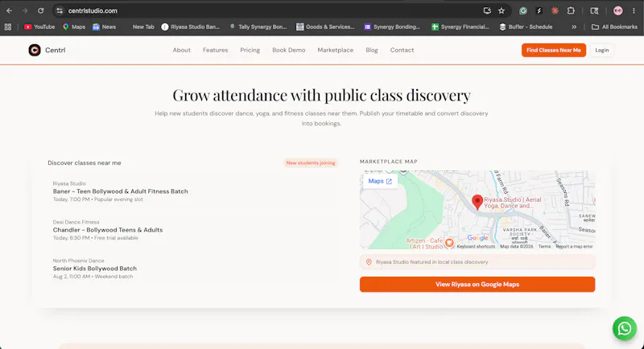Click View Riyasa on Google Maps button

[477, 284]
